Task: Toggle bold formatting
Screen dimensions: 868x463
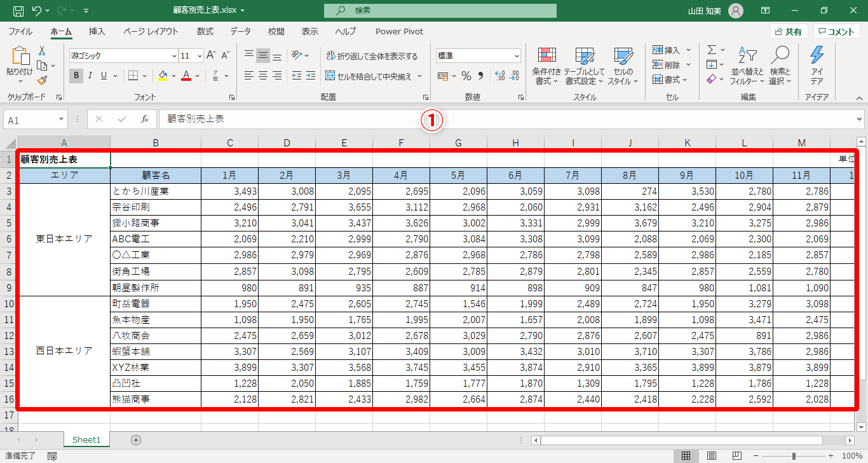Action: [x=76, y=76]
